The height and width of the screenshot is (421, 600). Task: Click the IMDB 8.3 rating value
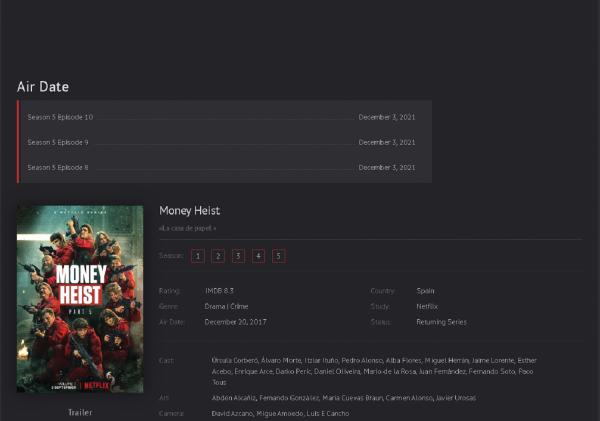[x=219, y=291]
